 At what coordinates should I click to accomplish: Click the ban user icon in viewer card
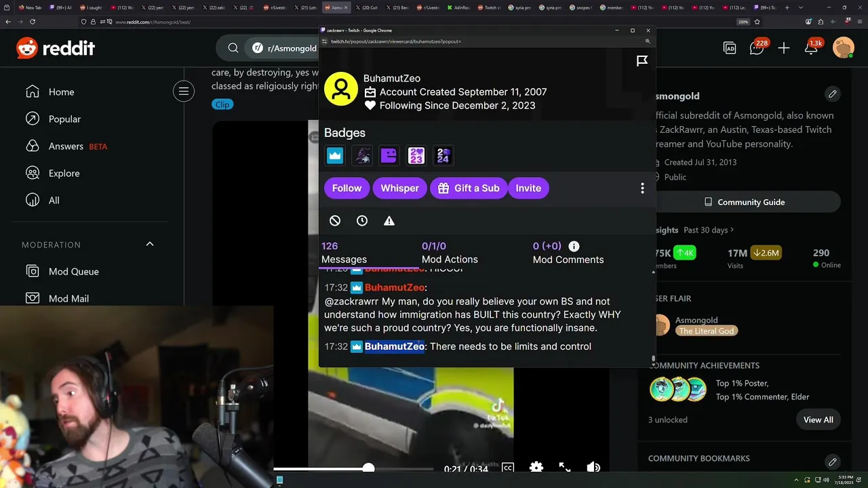tap(335, 221)
